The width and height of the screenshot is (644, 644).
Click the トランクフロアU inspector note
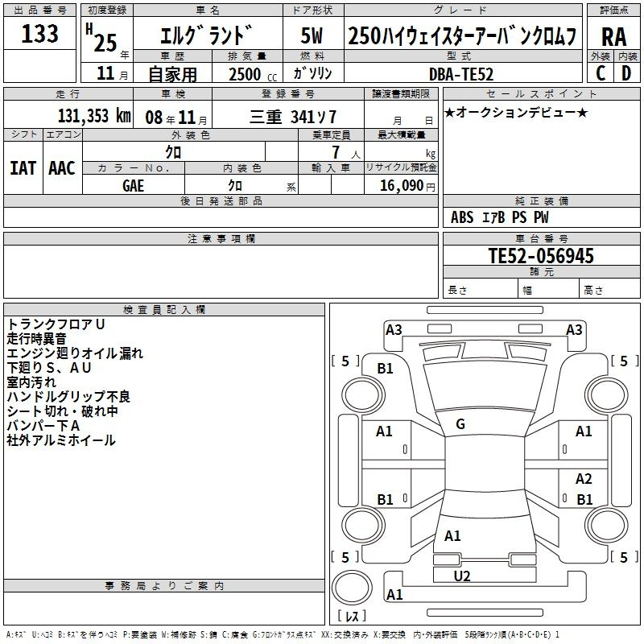pyautogui.click(x=56, y=324)
